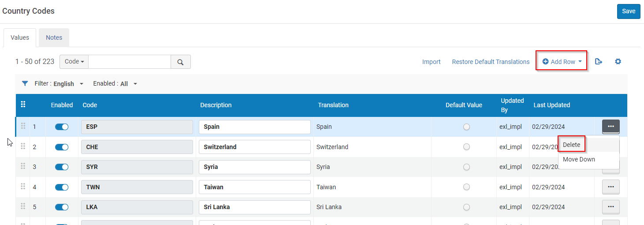Click the drag handle for Spain row
The height and width of the screenshot is (225, 644).
23,126
